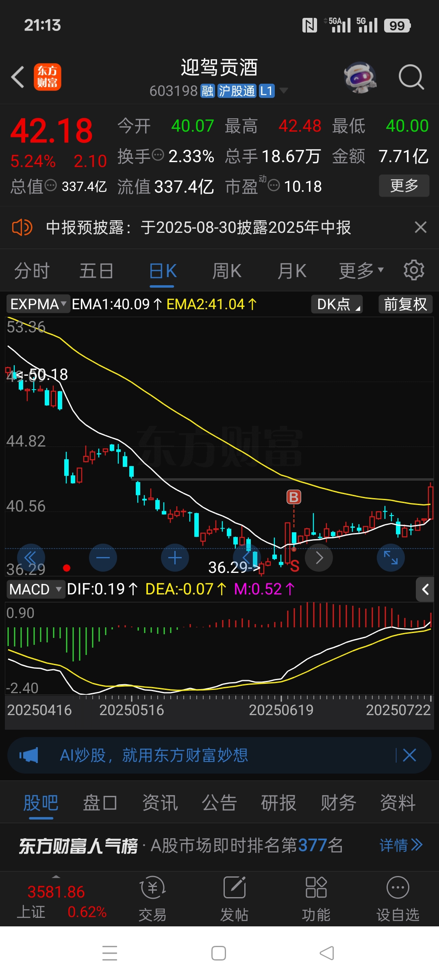Switch to 公告 tab

click(x=219, y=803)
